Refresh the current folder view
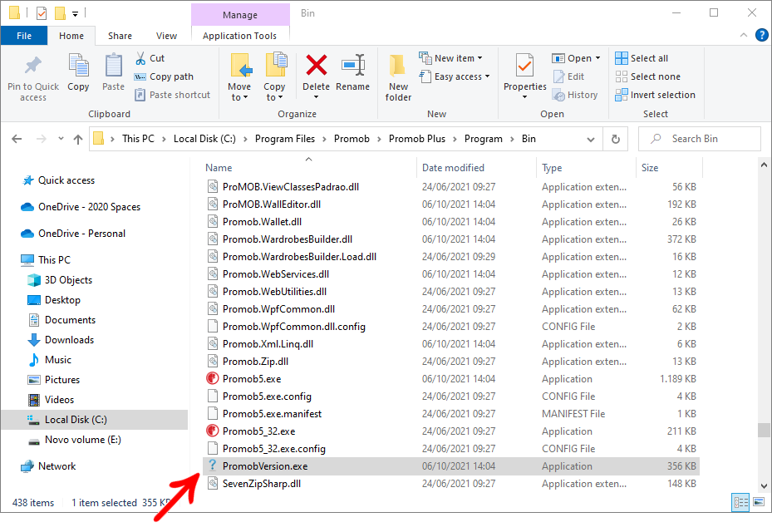This screenshot has height=532, width=772. pos(616,140)
